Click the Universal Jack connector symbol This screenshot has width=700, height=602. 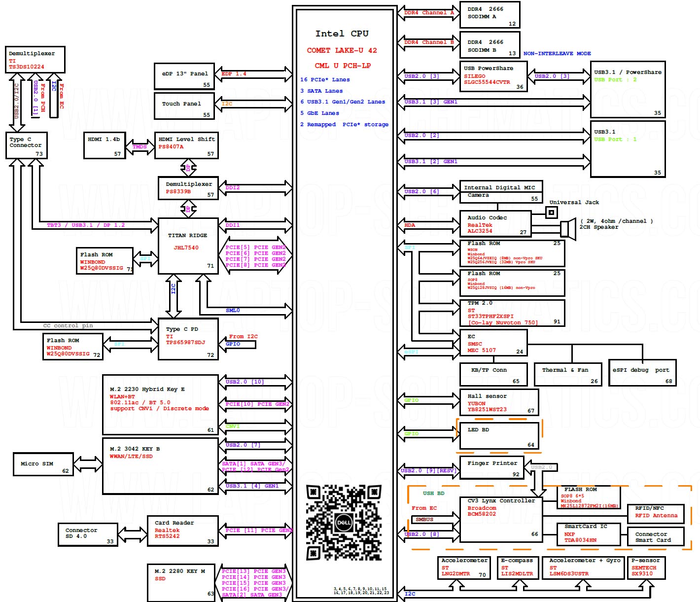[x=552, y=212]
